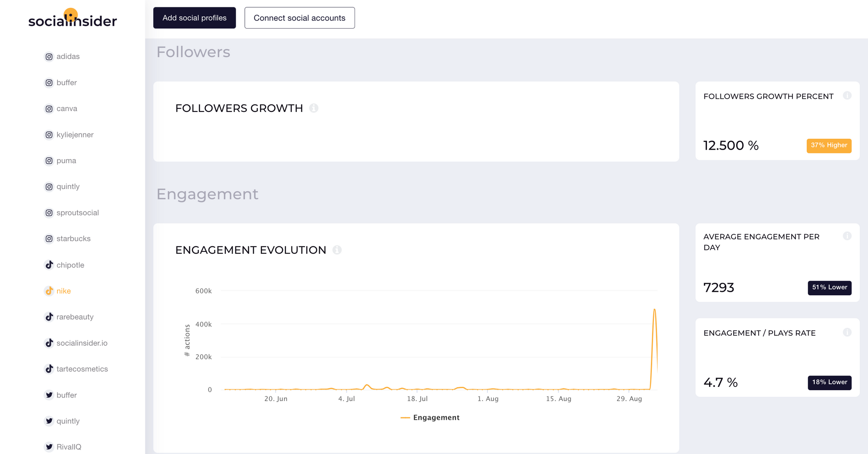This screenshot has width=868, height=454.
Task: Click the socialinsider.io TikTok icon
Action: (x=49, y=343)
